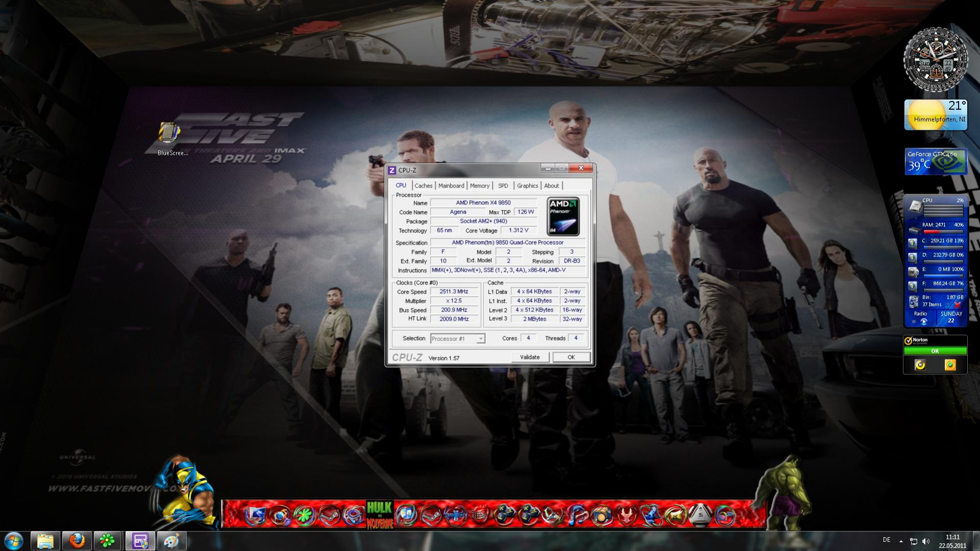Open drive D: icon in the gadget
The height and width of the screenshot is (551, 980).
(x=913, y=257)
